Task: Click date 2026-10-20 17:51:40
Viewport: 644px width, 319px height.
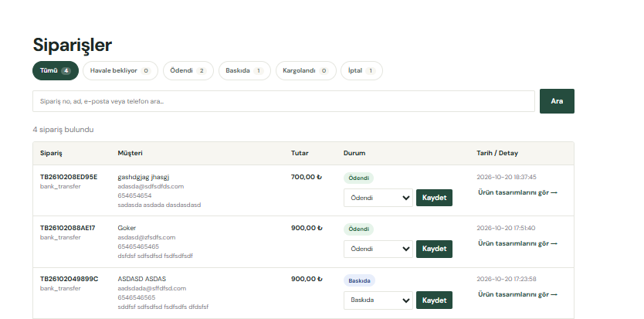Action: [506, 228]
